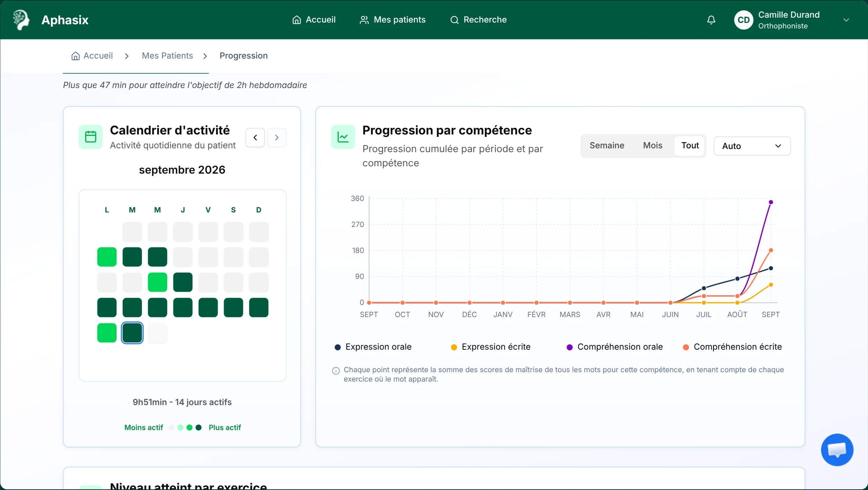This screenshot has height=490, width=868.
Task: Toggle Compréhension orale legend series
Action: coord(614,347)
